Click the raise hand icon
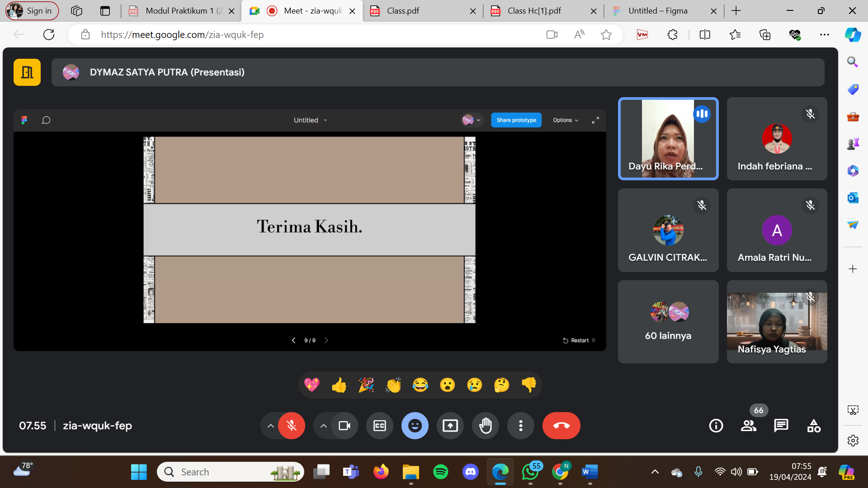 [x=486, y=426]
